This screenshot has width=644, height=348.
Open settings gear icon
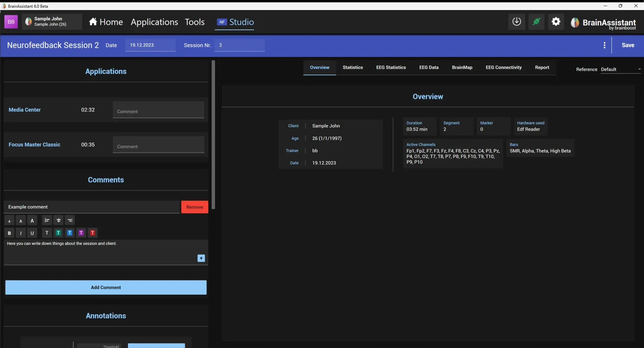tap(556, 22)
